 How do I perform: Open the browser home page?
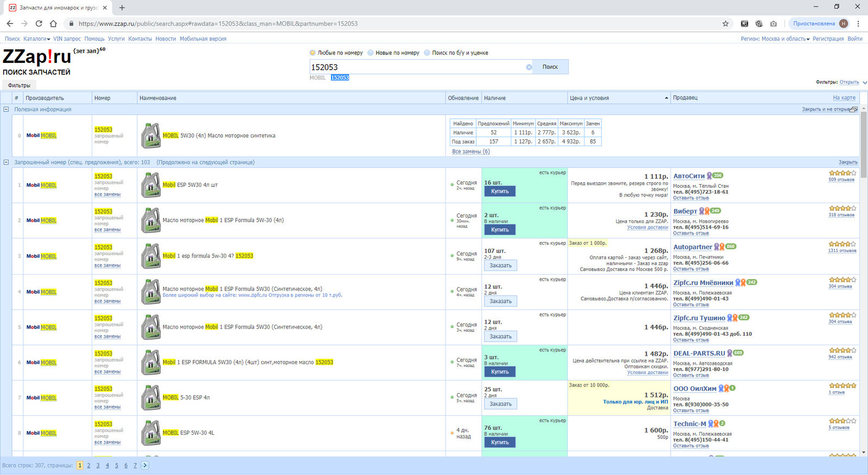[x=53, y=23]
